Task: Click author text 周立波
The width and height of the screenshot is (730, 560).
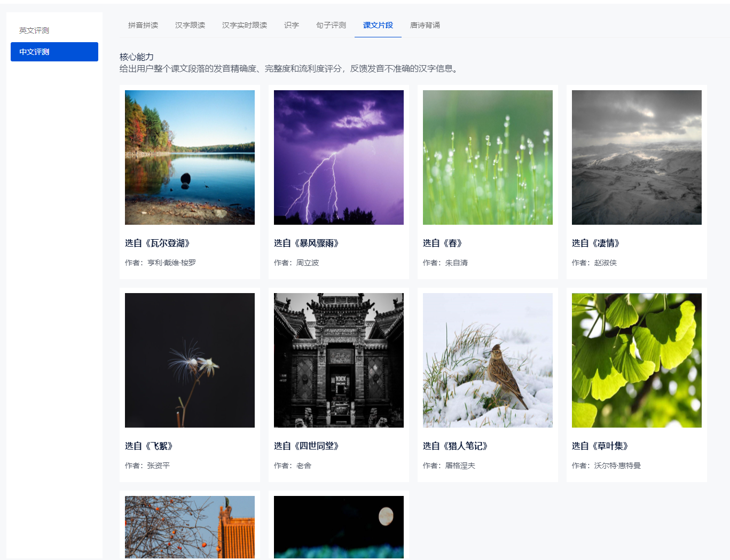Action: coord(308,263)
